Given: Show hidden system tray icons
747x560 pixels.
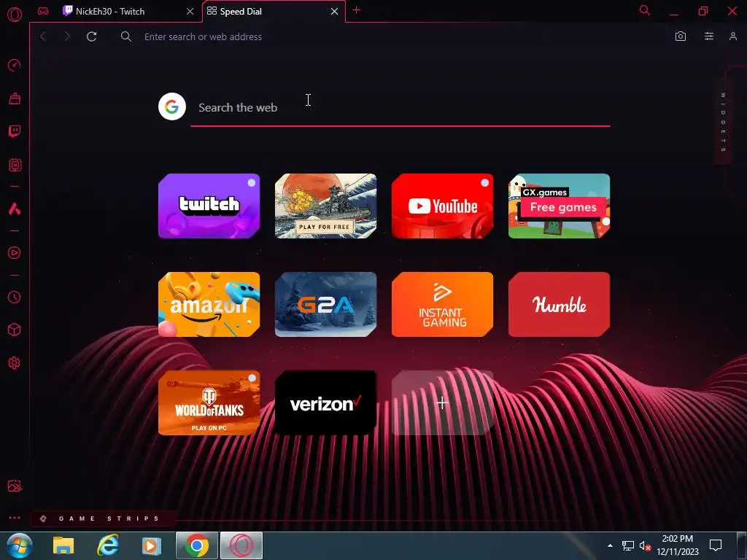Looking at the screenshot, I should [610, 545].
